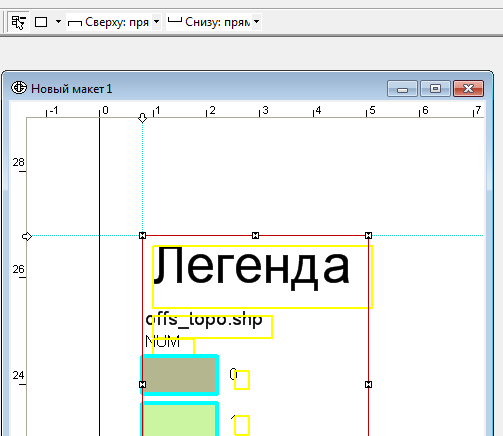Viewport: 503px width, 436px height.
Task: Click the NUM field label in legend
Action: coord(163,341)
